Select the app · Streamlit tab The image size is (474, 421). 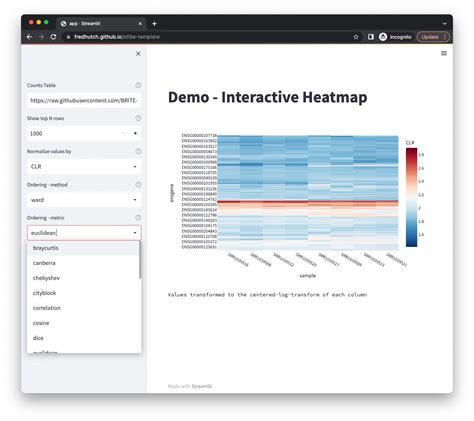[102, 23]
